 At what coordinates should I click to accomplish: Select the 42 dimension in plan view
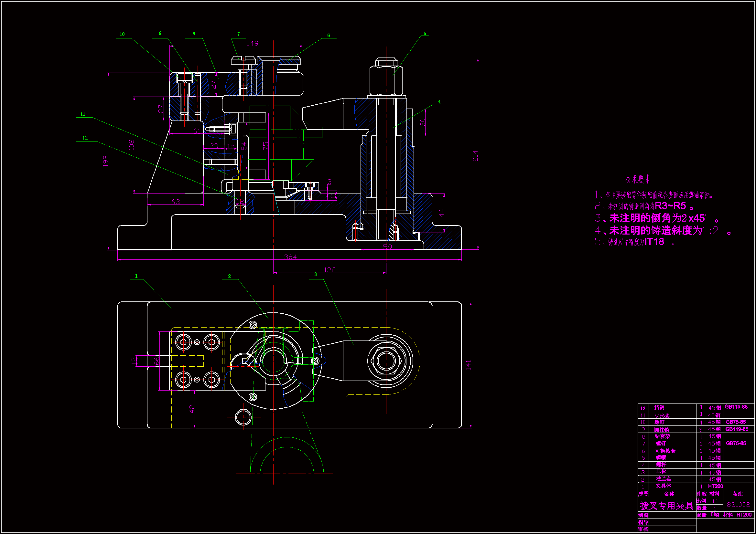click(192, 409)
